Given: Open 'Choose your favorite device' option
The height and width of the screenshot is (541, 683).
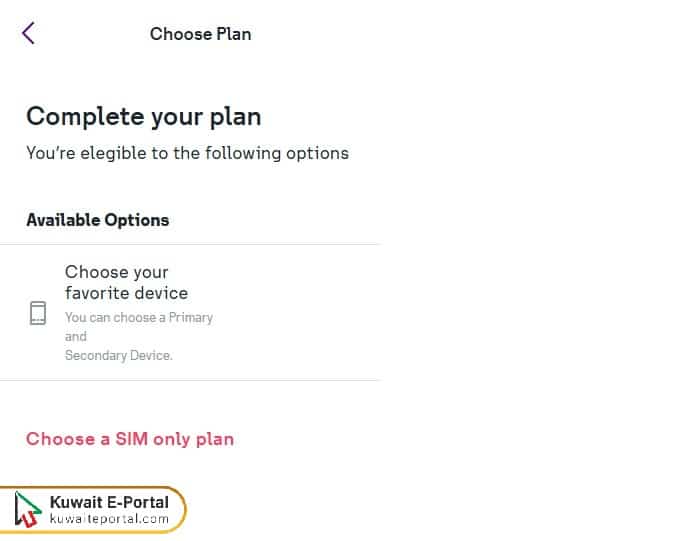Looking at the screenshot, I should 127,282.
